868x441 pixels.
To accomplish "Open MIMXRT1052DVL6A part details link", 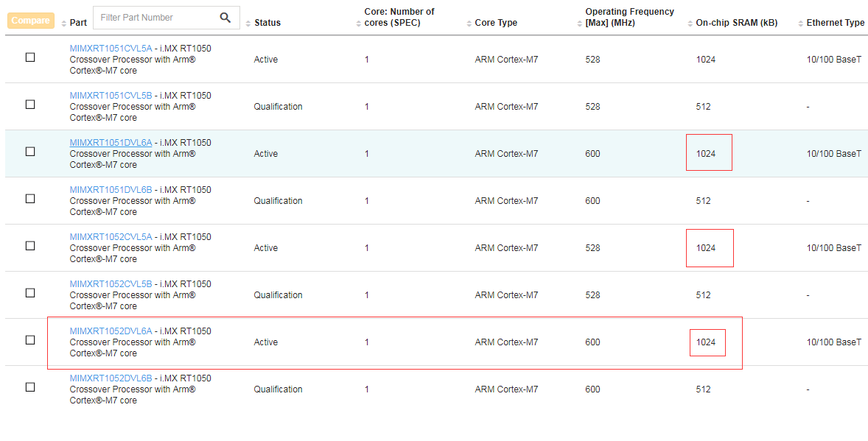I will click(x=111, y=331).
